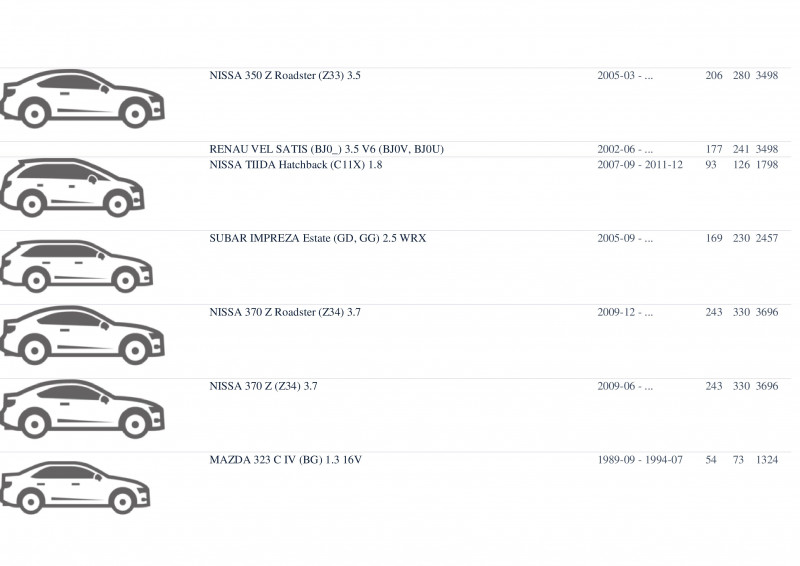Click the Mazda 323 C IV car icon
This screenshot has height=566, width=800.
[x=76, y=487]
